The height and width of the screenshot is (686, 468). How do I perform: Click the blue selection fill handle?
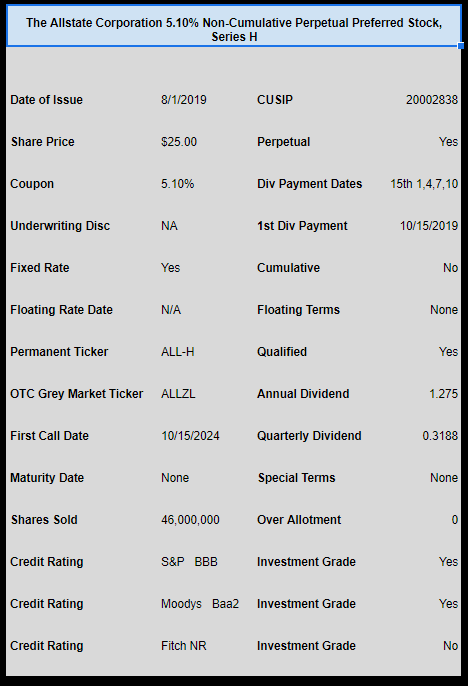point(461,46)
